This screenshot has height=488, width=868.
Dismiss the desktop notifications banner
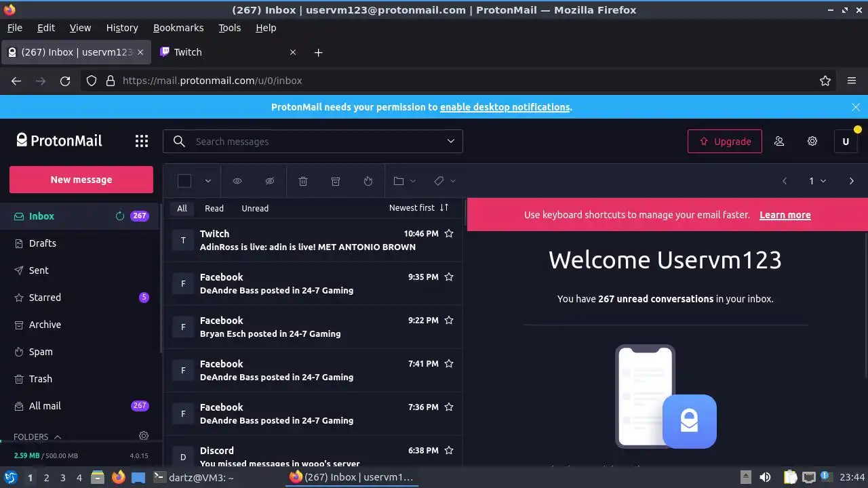pos(856,107)
